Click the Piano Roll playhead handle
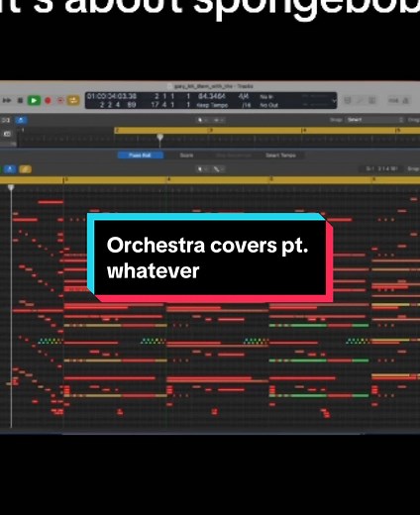This screenshot has height=515, width=420. pyautogui.click(x=11, y=188)
